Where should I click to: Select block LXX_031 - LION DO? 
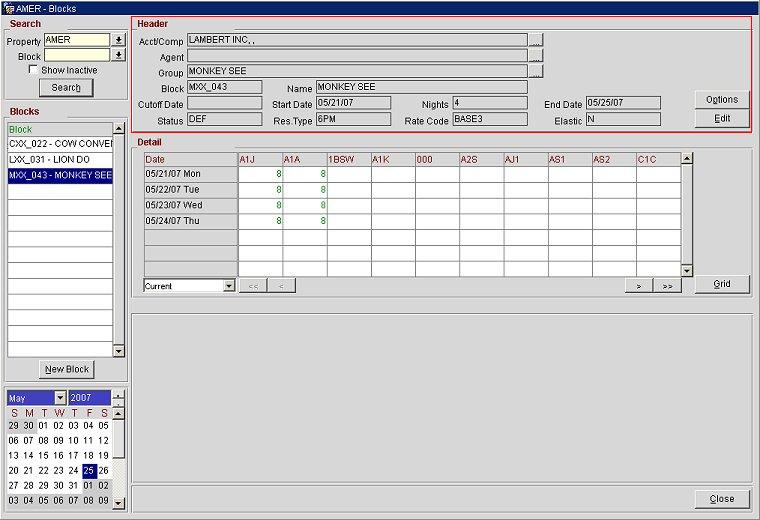tap(60, 160)
